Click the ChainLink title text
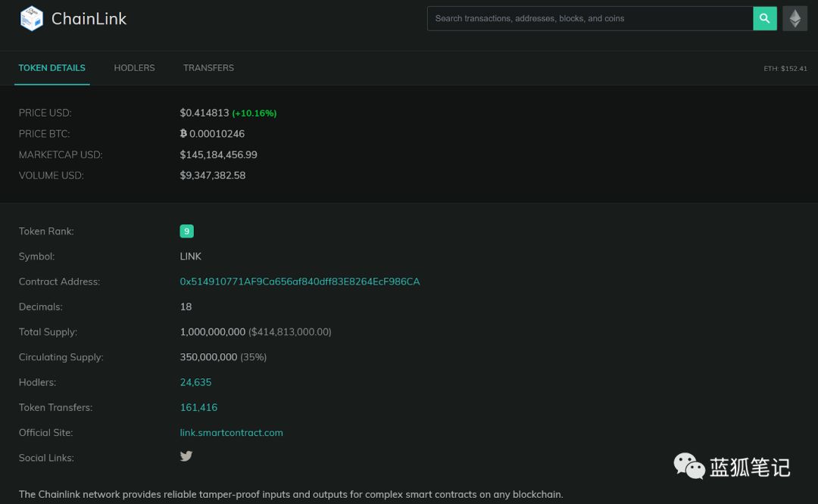 point(89,19)
